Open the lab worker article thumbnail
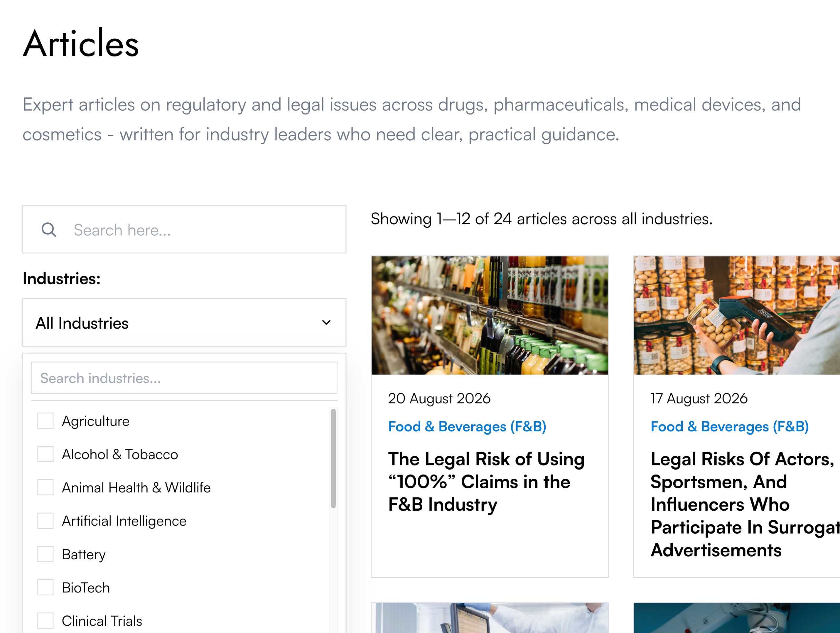Screen dimensions: 840x633 [x=490, y=618]
